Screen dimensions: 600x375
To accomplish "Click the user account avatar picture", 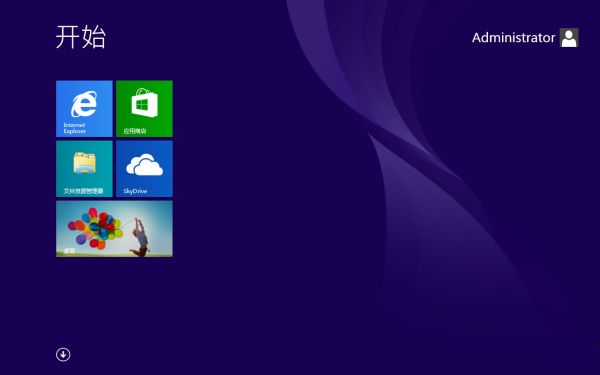I will pyautogui.click(x=569, y=38).
